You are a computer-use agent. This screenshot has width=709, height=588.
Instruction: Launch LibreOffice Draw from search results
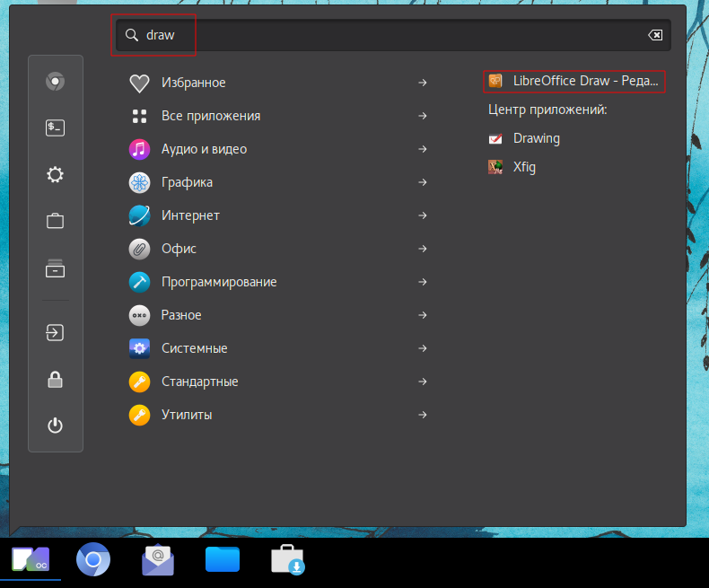coord(574,81)
